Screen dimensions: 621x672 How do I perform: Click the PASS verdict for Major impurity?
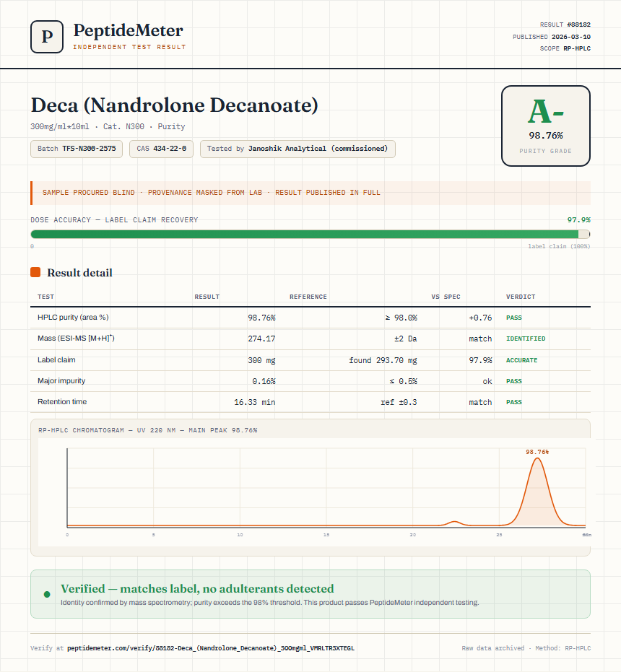point(514,381)
